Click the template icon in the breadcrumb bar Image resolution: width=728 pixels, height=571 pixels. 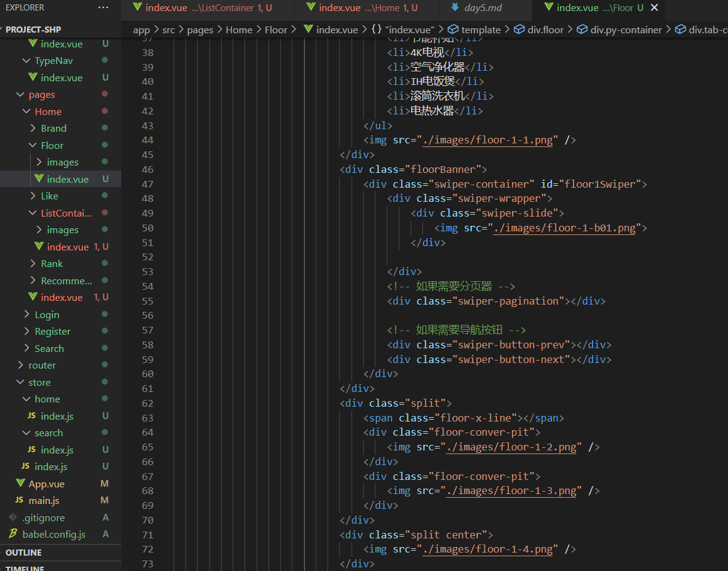click(x=452, y=29)
